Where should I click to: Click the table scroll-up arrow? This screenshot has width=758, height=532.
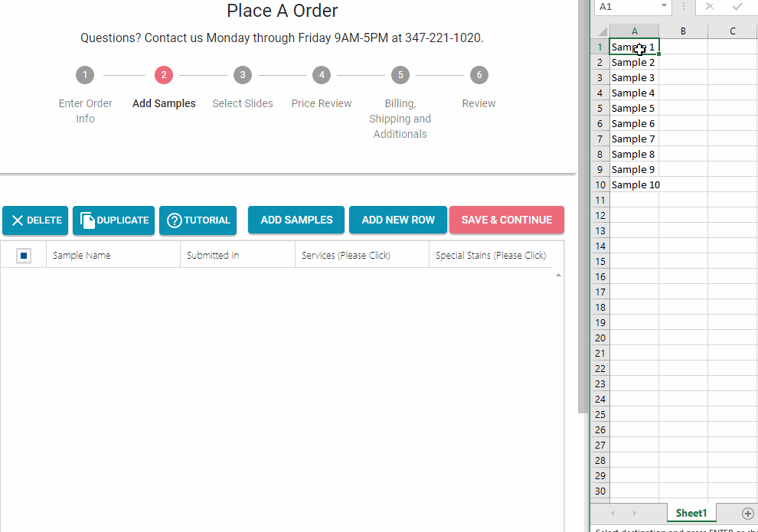point(558,275)
